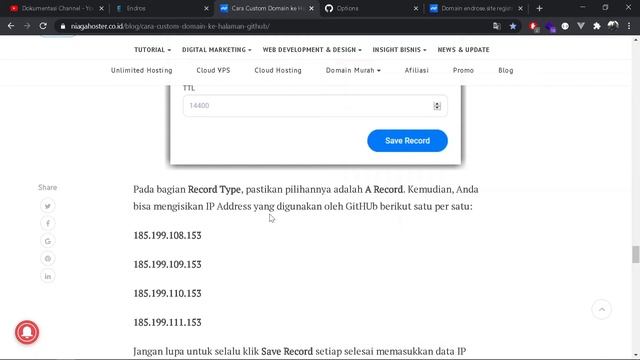Open the red extension icon
This screenshot has width=640, height=360.
coord(533,27)
